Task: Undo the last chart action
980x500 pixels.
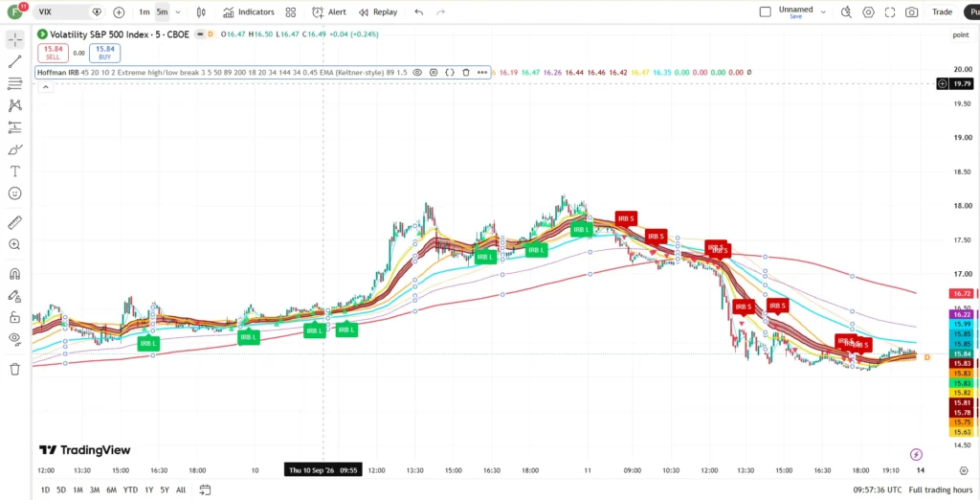Action: click(x=419, y=11)
